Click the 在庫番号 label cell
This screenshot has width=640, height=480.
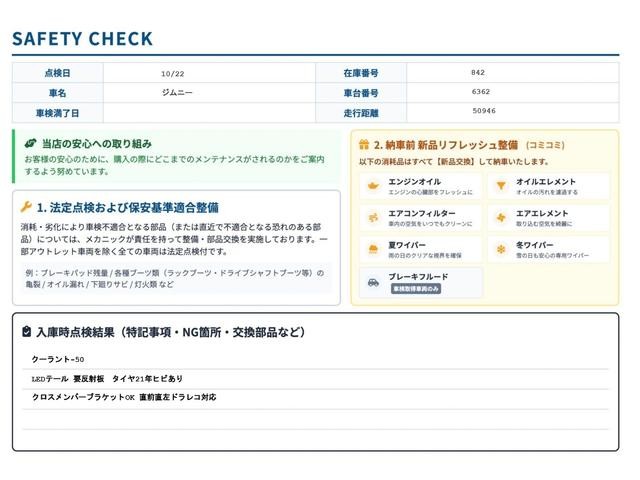coord(361,73)
